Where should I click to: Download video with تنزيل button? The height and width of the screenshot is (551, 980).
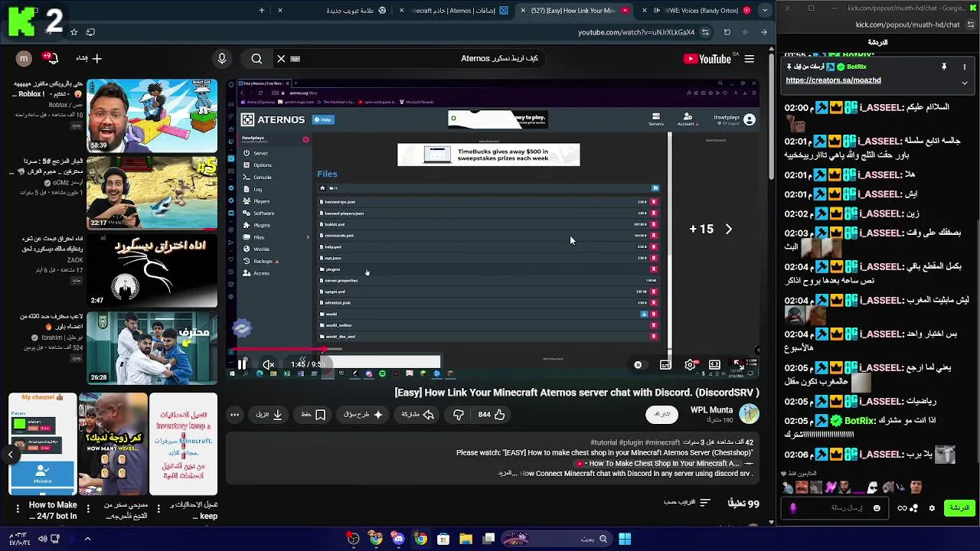269,415
